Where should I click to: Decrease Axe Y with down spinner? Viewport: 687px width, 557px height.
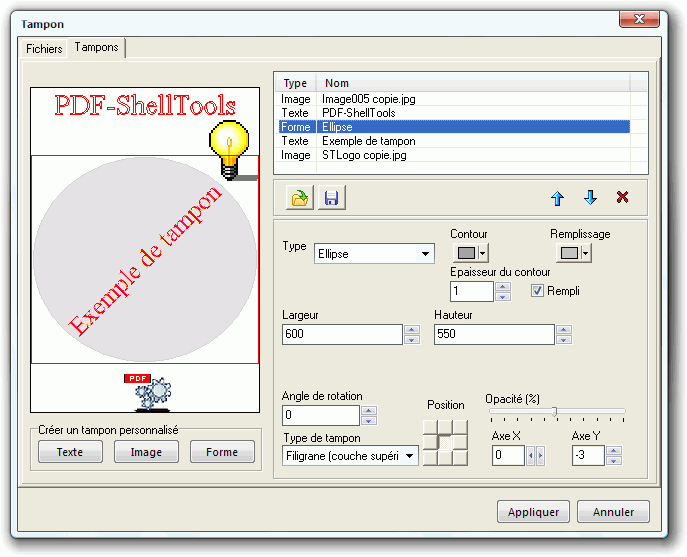click(x=614, y=461)
